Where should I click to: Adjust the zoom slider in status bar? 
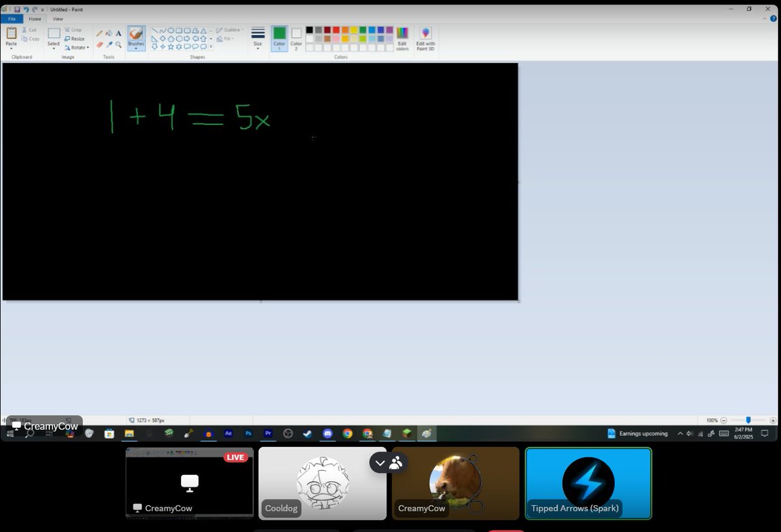(x=748, y=420)
